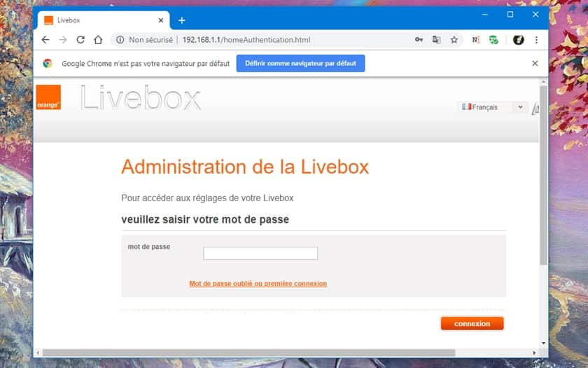Click the scroll right arrow
This screenshot has width=588, height=368.
click(534, 353)
